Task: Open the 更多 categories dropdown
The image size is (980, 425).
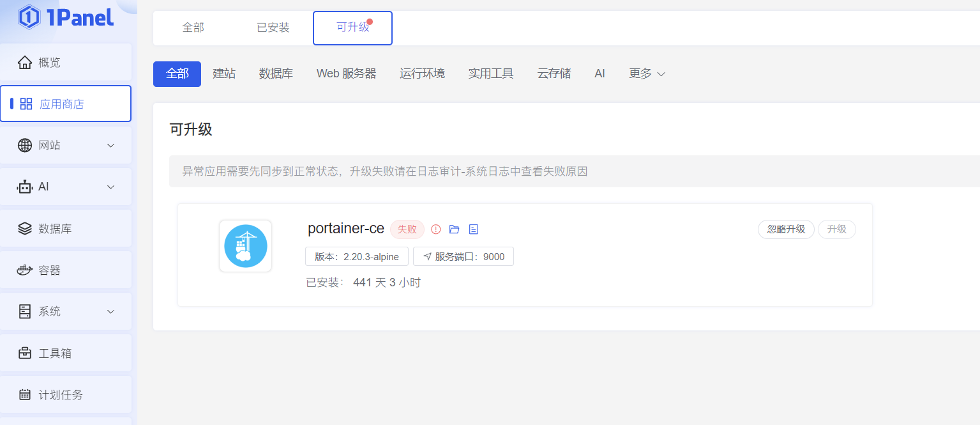Action: [x=647, y=73]
